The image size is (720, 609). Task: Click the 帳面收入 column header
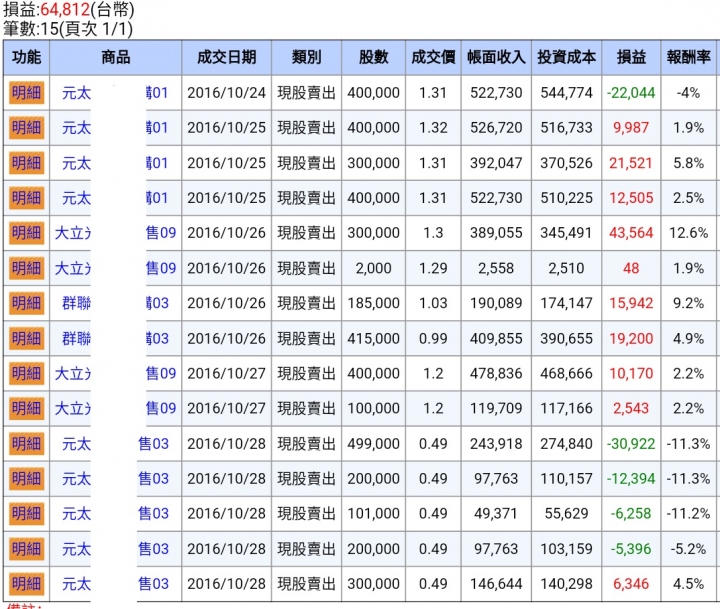pyautogui.click(x=496, y=57)
